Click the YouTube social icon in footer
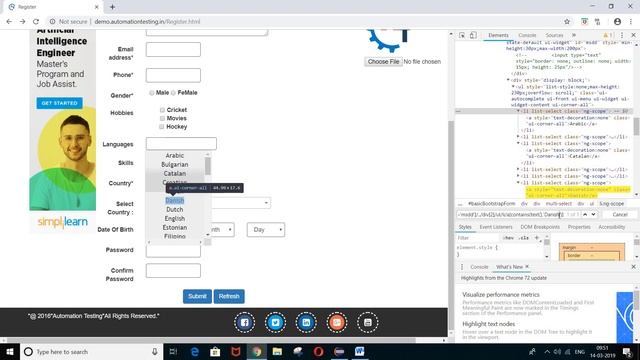 [368, 322]
